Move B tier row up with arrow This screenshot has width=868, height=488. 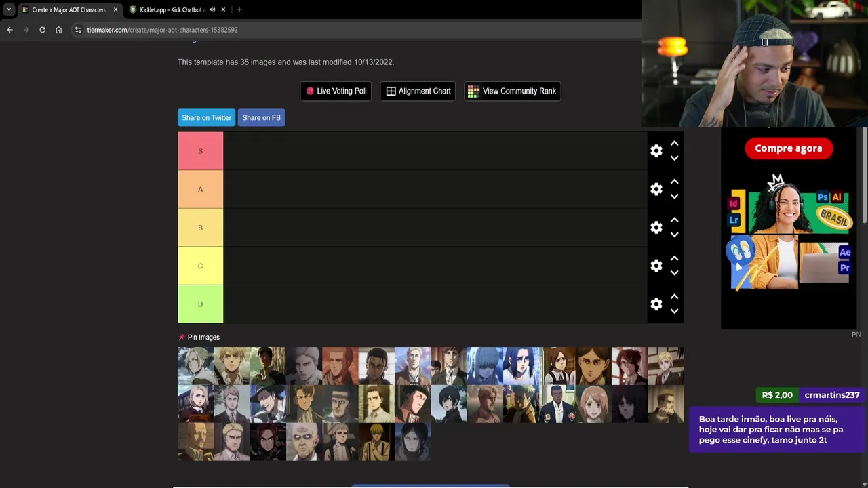click(674, 220)
